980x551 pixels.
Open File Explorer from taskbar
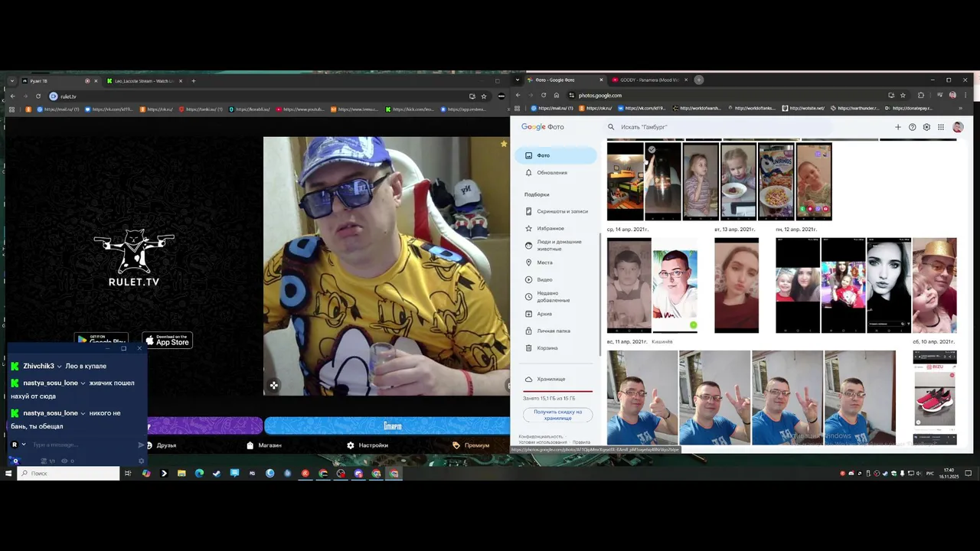[181, 474]
